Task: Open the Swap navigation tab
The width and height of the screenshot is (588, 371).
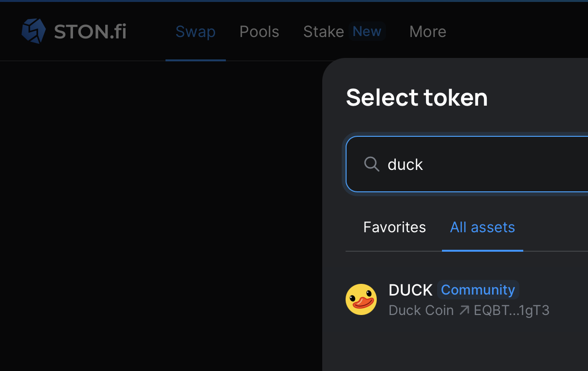Action: [195, 32]
